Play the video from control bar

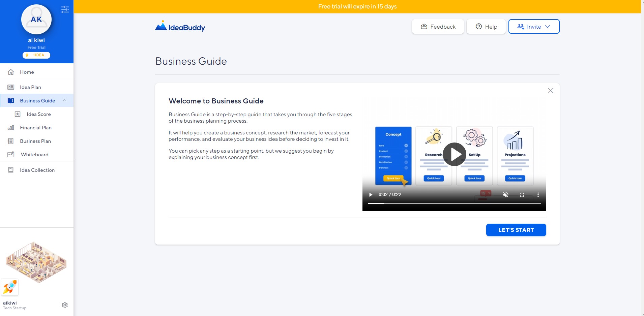tap(371, 195)
